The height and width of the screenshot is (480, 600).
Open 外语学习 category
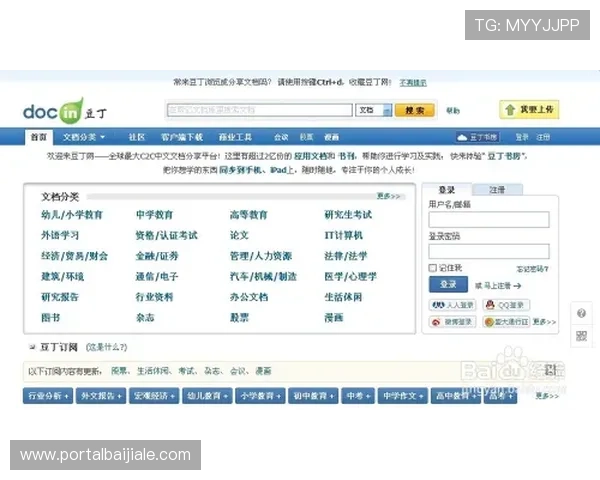coord(60,235)
